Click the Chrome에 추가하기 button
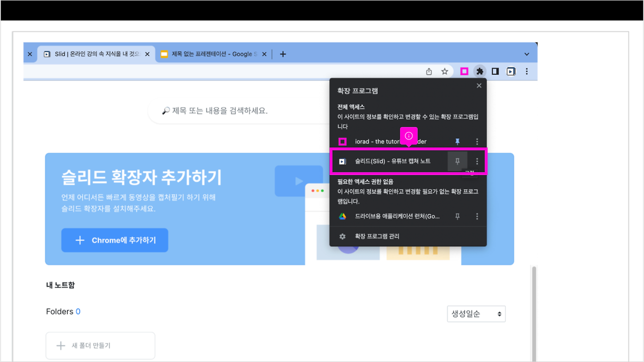 tap(115, 240)
